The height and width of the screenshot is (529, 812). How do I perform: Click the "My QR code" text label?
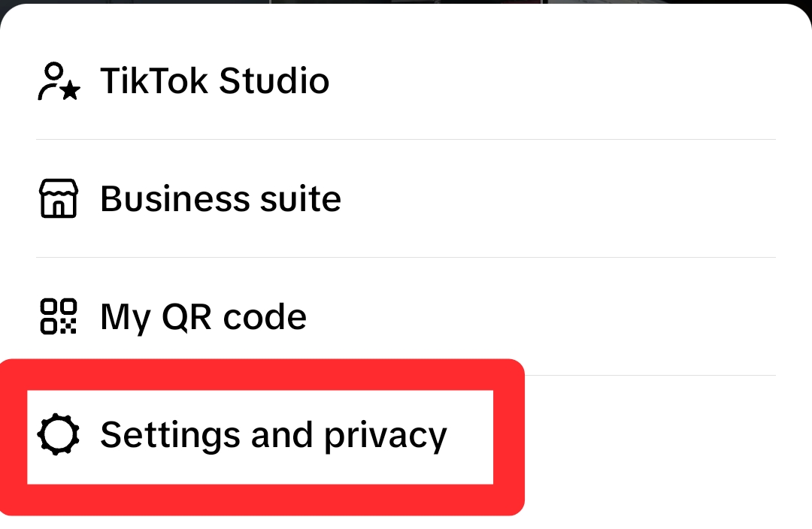click(x=203, y=316)
